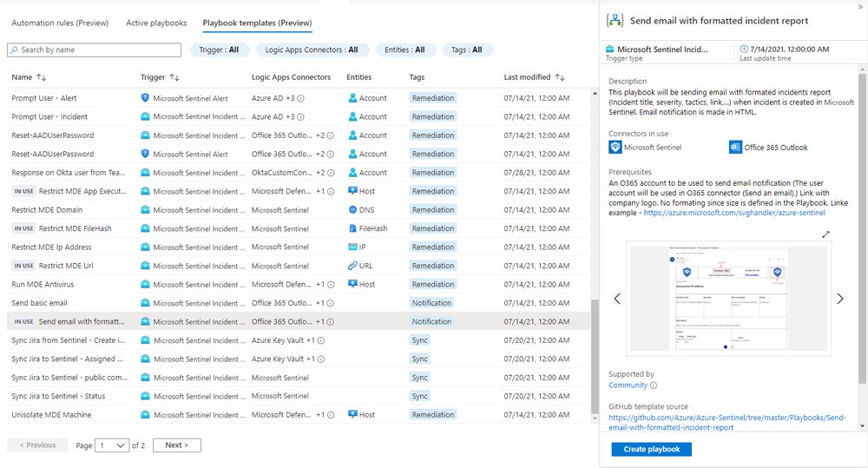The image size is (868, 468).
Task: Expand the preview image to full size
Action: pyautogui.click(x=825, y=234)
